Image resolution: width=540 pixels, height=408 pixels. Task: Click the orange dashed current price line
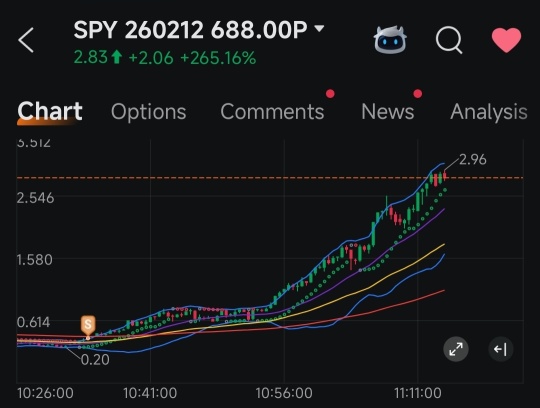tap(270, 178)
